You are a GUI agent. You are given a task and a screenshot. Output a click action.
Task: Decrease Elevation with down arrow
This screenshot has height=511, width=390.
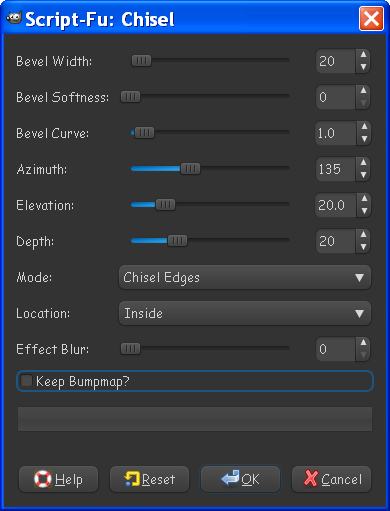click(364, 211)
